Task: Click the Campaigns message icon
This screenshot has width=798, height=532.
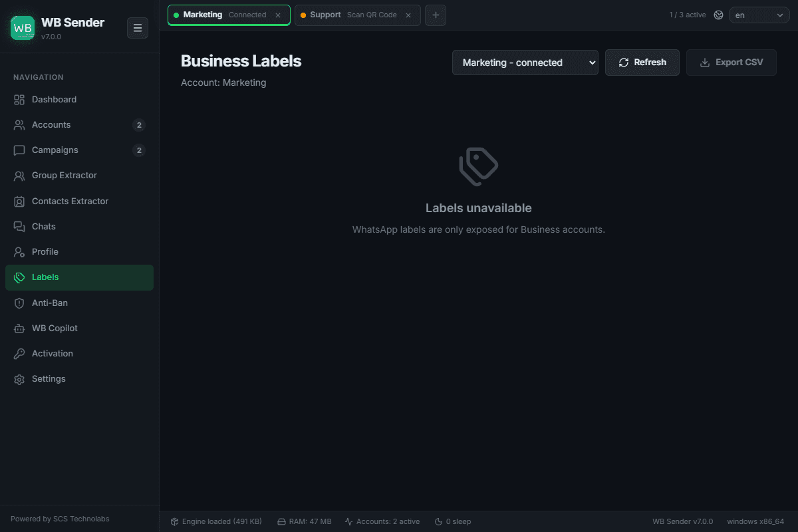Action: (x=19, y=150)
